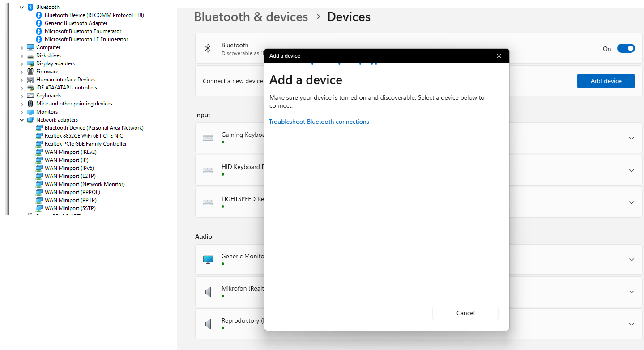Expand the Generic Monitor chevron
The width and height of the screenshot is (644, 350).
(631, 260)
